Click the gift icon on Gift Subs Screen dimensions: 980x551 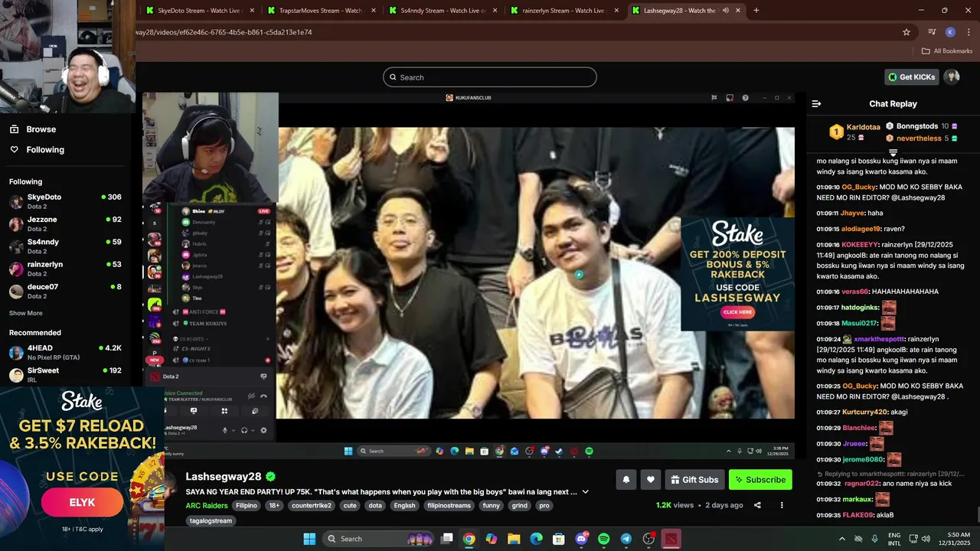point(675,480)
